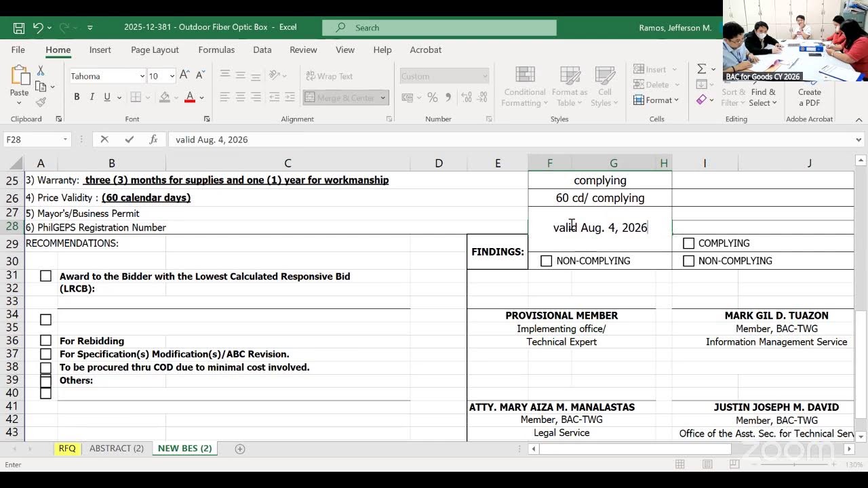Switch to the Formulas tab
Screen dimensions: 868x488
click(x=216, y=49)
